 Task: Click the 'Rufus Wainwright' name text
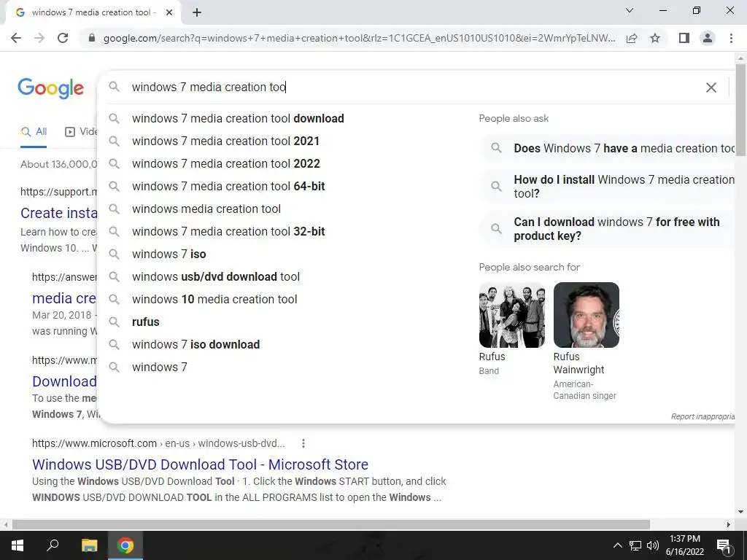578,363
